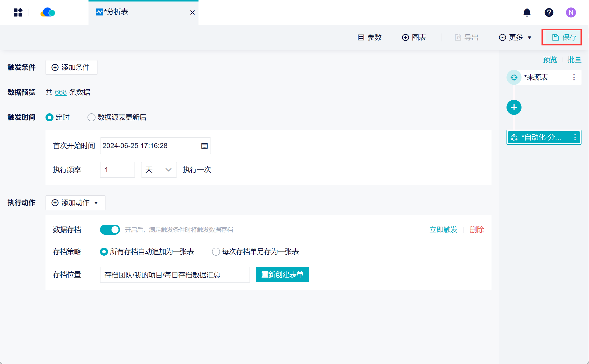Expand the 天 frequency unit dropdown
This screenshot has height=364, width=589.
click(x=159, y=170)
